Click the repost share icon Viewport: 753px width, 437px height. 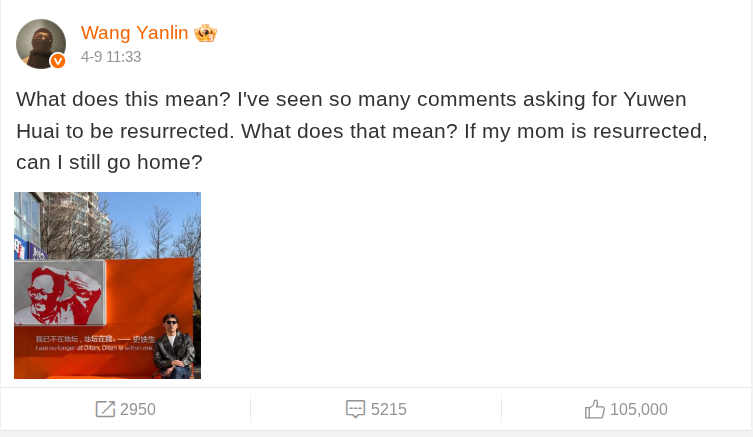pos(105,409)
